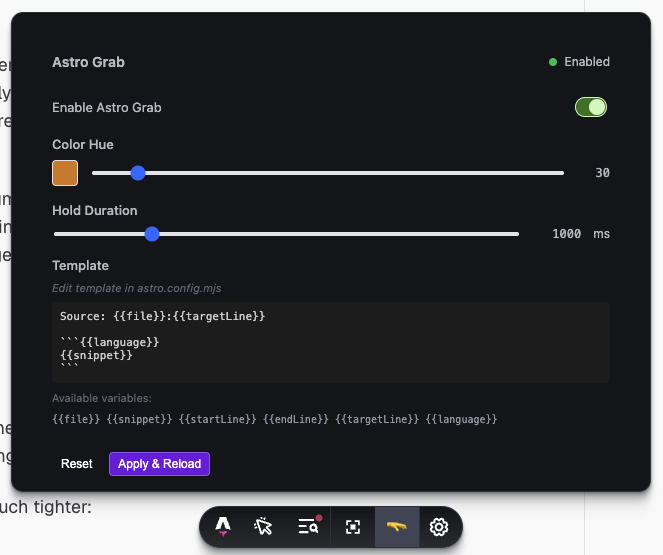This screenshot has width=663, height=555.
Task: Click the Hold Duration label
Action: tap(95, 211)
